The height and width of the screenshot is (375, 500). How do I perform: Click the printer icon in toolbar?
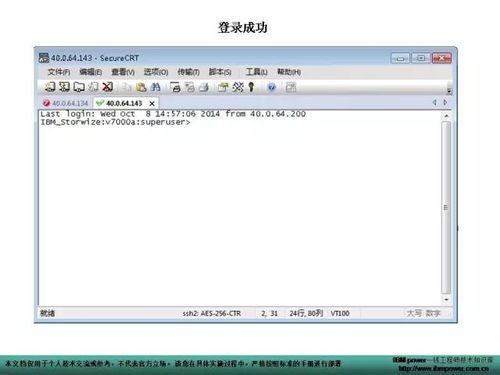coord(204,87)
